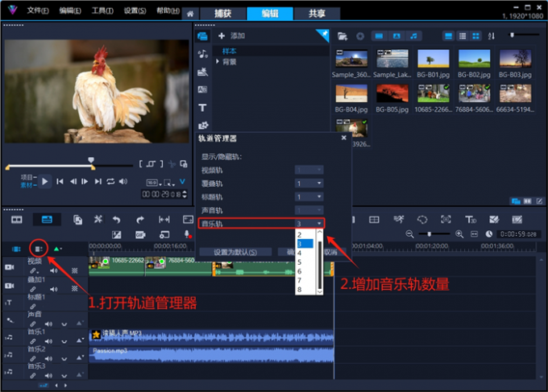Click the library thumbnail size slider
The width and height of the screenshot is (548, 392).
coord(524,35)
